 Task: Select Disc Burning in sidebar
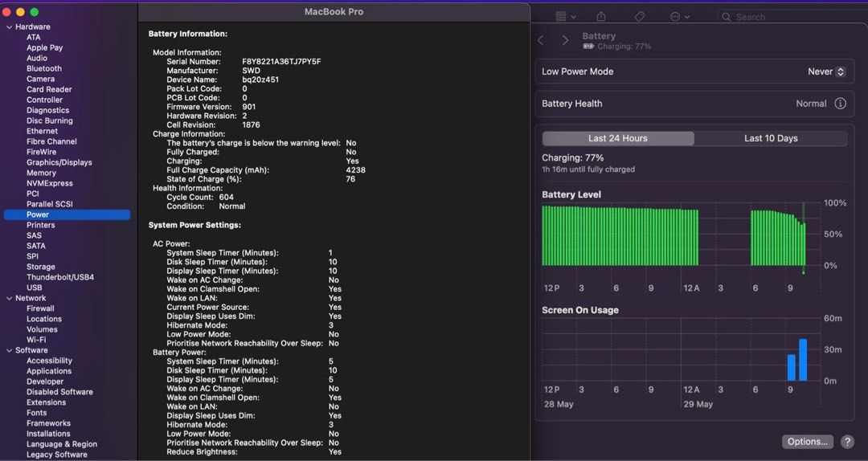(49, 120)
